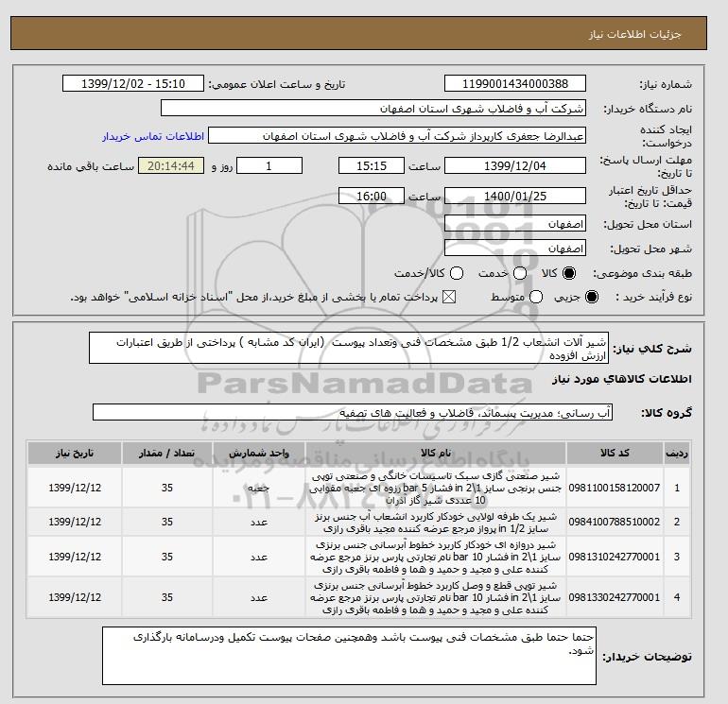The height and width of the screenshot is (704, 728).
Task: Click the واحد شمارش column header
Action: [x=259, y=453]
